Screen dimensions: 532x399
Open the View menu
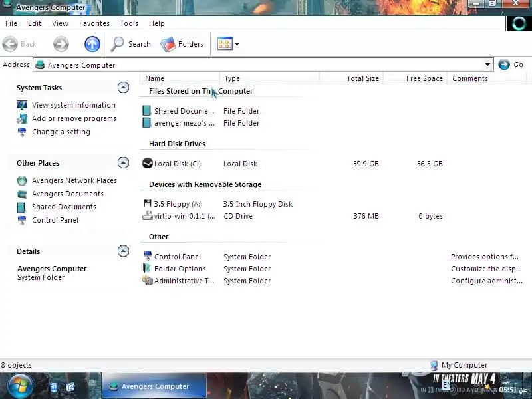click(60, 23)
